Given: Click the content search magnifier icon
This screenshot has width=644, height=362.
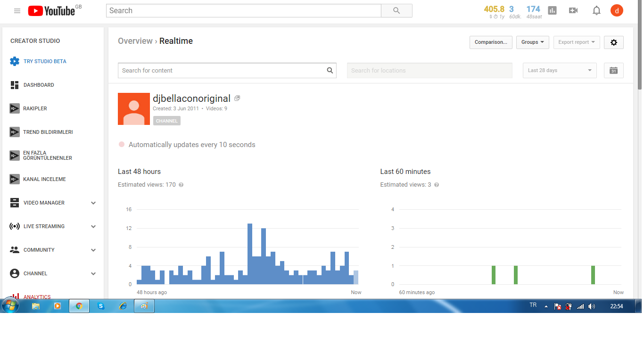Looking at the screenshot, I should pos(330,71).
